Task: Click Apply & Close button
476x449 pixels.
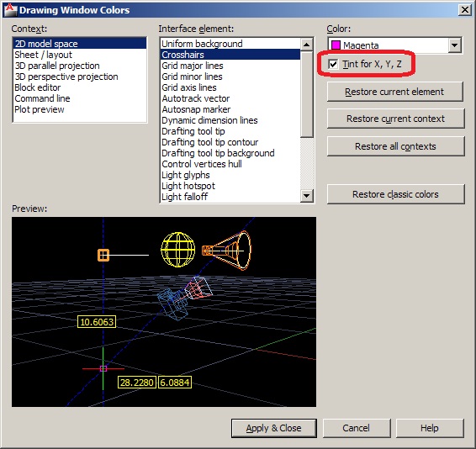Action: click(x=274, y=428)
